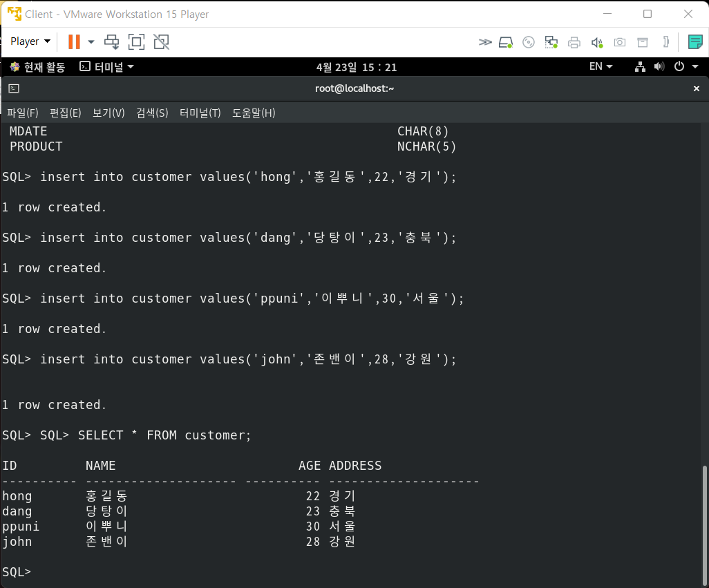The width and height of the screenshot is (709, 588).
Task: Open the 파일(F) menu
Action: click(x=23, y=113)
